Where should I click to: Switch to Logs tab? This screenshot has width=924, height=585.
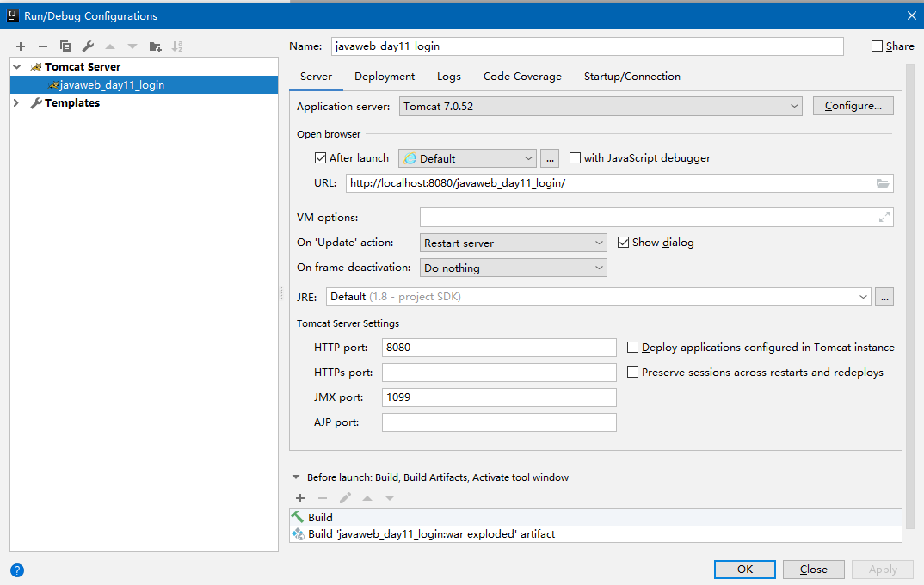448,77
